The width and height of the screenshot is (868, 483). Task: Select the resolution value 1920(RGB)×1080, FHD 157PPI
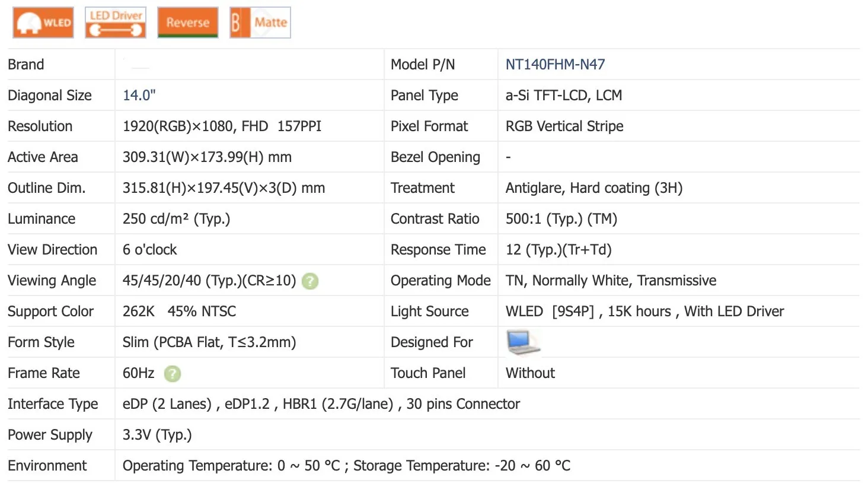pos(222,126)
